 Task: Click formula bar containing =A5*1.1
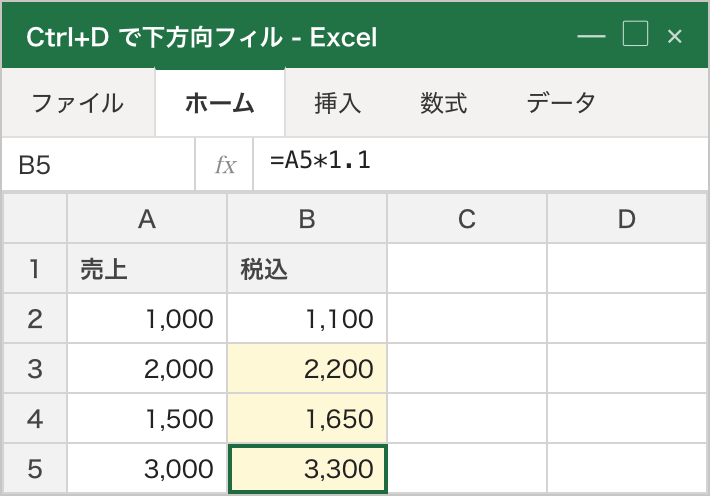(x=481, y=164)
